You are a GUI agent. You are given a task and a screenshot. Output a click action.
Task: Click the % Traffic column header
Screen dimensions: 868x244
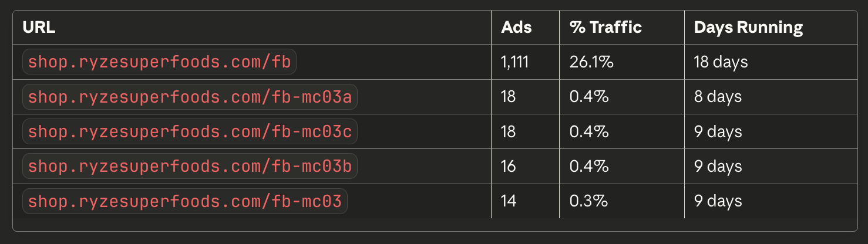(x=605, y=28)
